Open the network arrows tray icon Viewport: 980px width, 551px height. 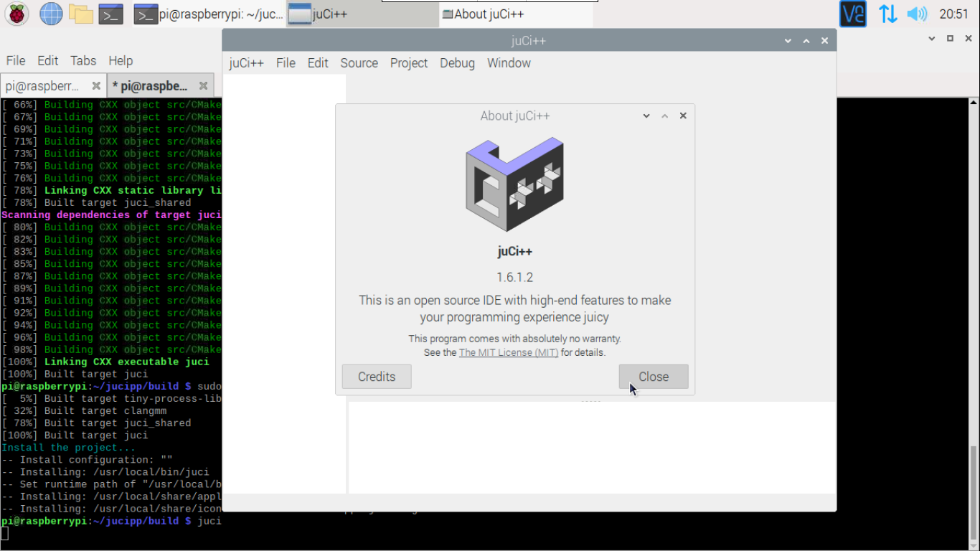[x=888, y=14]
